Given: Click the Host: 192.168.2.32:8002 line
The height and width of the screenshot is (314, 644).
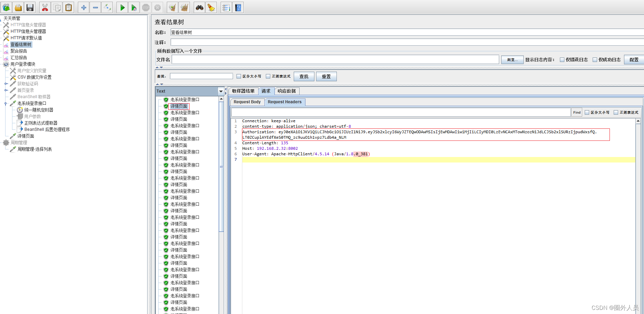Looking at the screenshot, I should pyautogui.click(x=270, y=148).
